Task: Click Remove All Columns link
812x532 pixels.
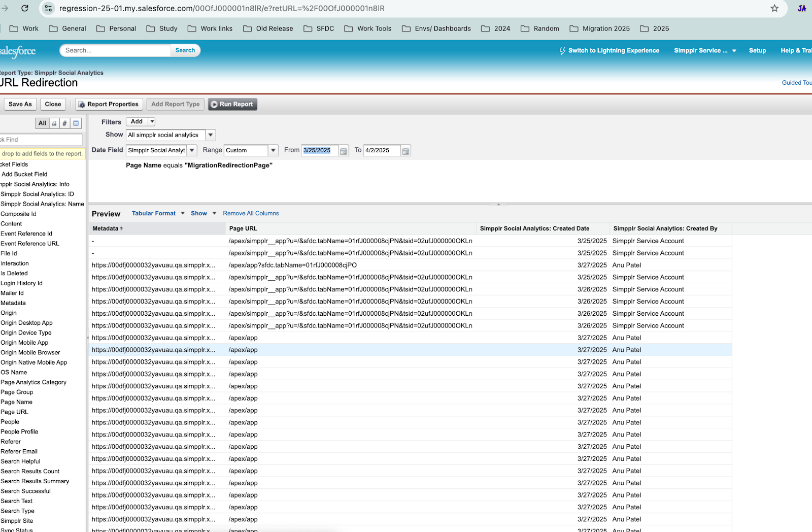Action: (251, 214)
